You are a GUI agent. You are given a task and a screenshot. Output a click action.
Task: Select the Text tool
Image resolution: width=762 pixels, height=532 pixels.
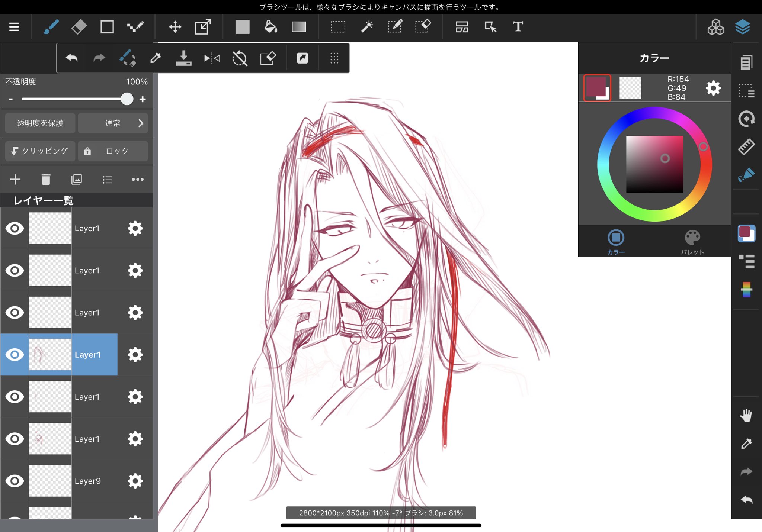(x=518, y=27)
